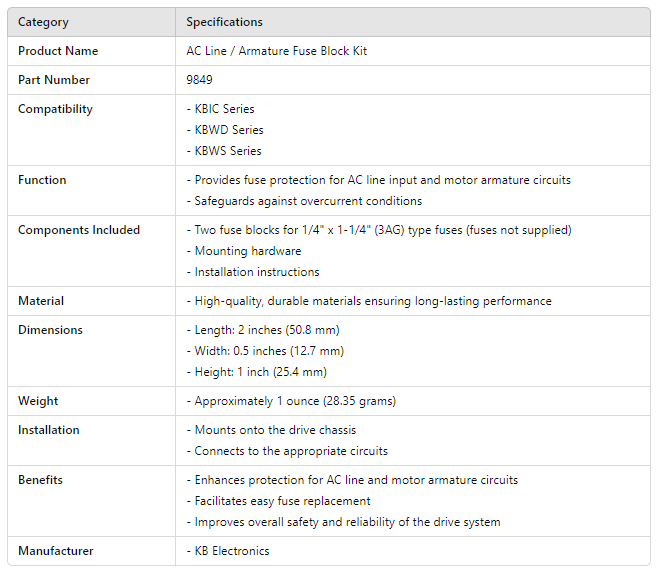Screen dimensions: 658x574
Task: Select the part number value 9849
Action: 199,80
